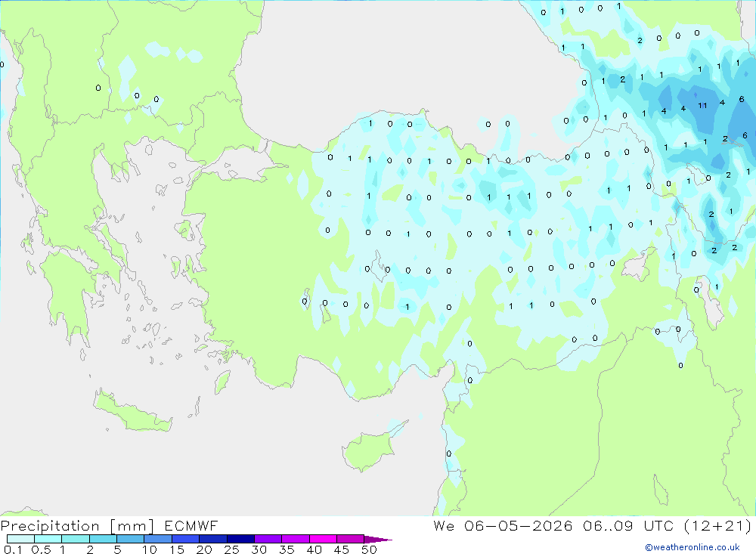Click the 'ECMWF' model label
This screenshot has height=554, width=756.
191,526
